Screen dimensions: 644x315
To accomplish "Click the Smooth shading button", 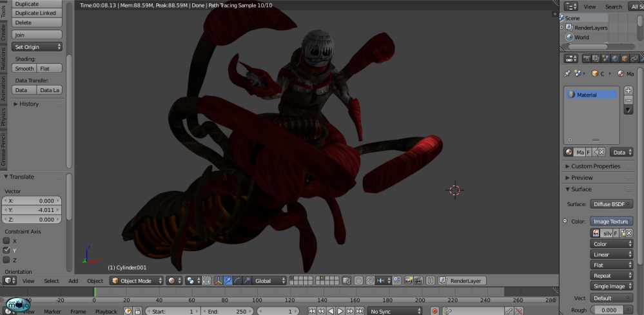I will pyautogui.click(x=24, y=68).
